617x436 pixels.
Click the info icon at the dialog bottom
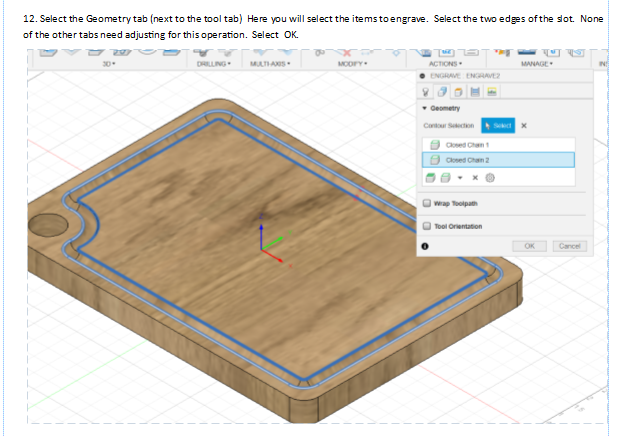click(425, 246)
